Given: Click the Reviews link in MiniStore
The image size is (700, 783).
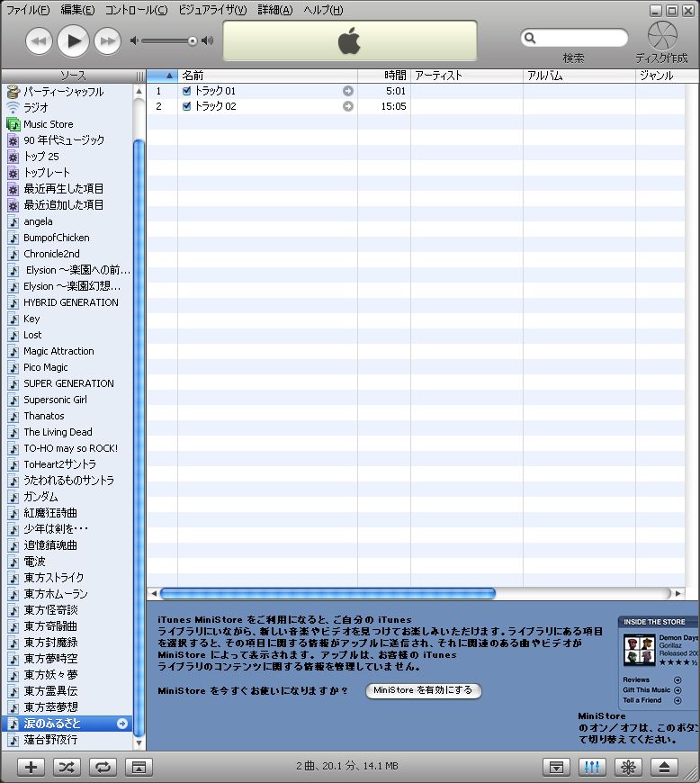Looking at the screenshot, I should 636,679.
